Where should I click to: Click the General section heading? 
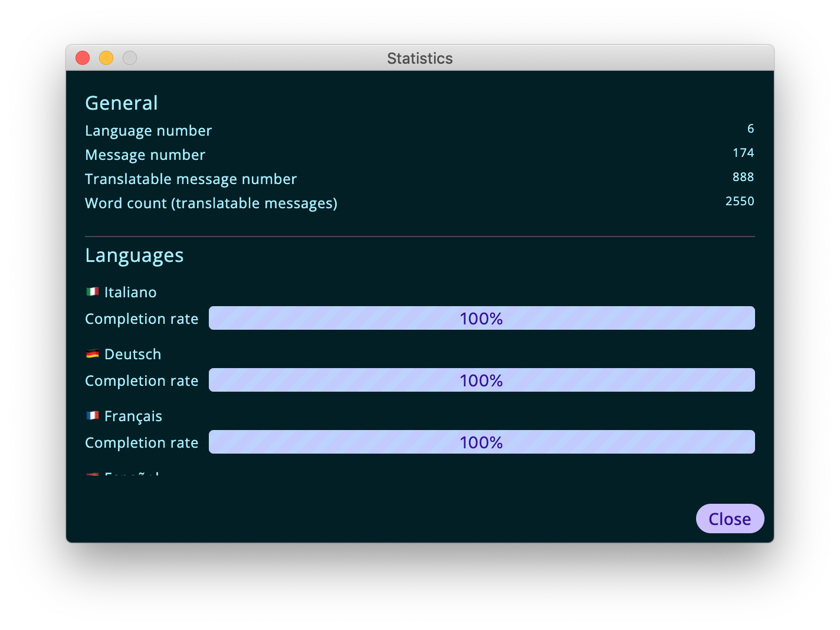[122, 103]
